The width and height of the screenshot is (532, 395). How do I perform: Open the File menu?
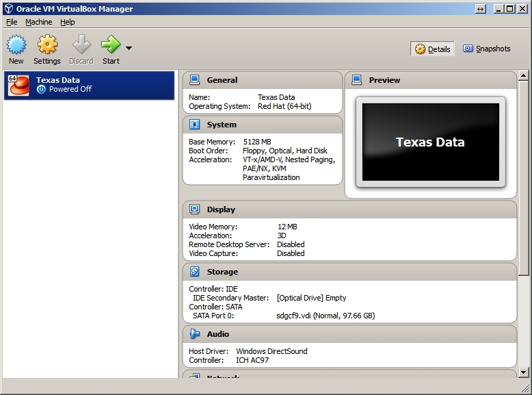coord(12,22)
